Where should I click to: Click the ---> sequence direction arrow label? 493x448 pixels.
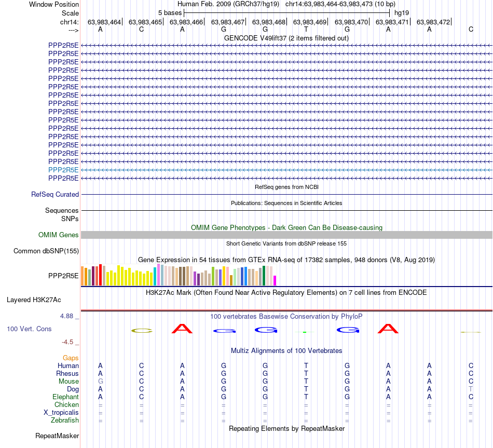74,30
